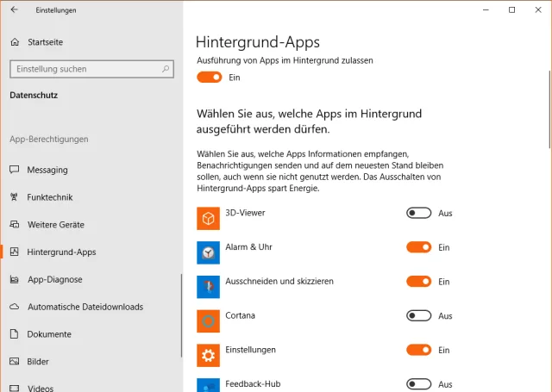Click the Startseite home icon
Image resolution: width=552 pixels, height=392 pixels.
14,42
